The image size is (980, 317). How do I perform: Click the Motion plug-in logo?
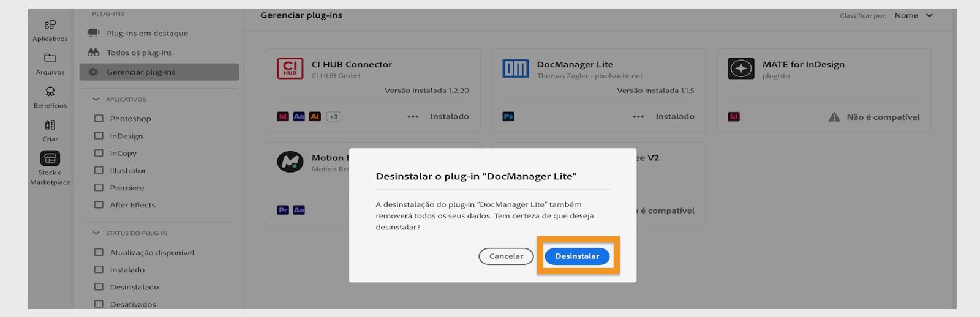pos(290,162)
